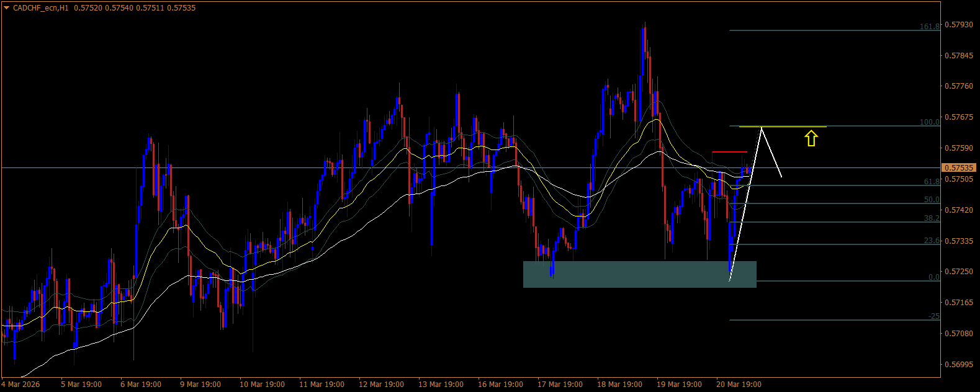Select the short red horizontal line
Image resolution: width=980 pixels, height=392 pixels.
pos(729,151)
